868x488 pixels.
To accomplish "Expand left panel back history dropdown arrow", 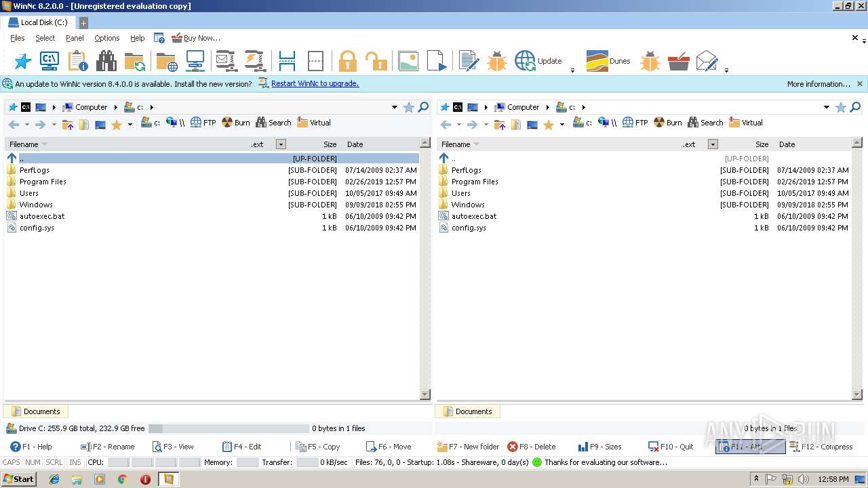I will coord(27,125).
